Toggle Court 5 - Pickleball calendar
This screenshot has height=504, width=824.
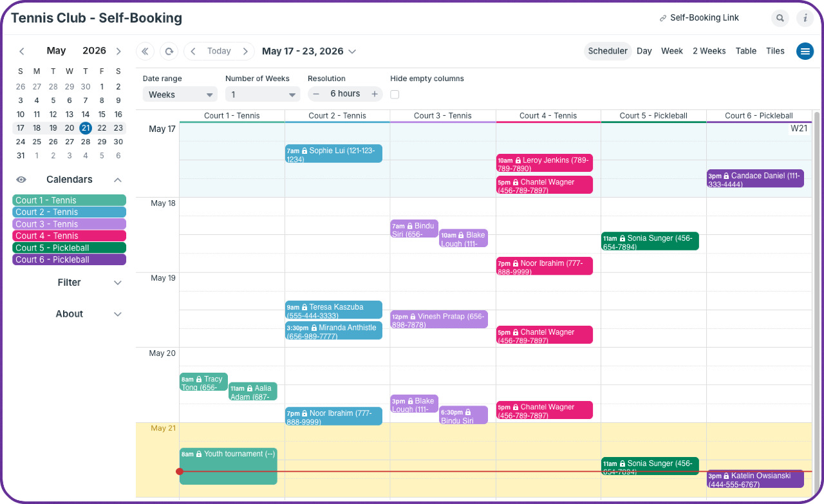[x=70, y=248]
